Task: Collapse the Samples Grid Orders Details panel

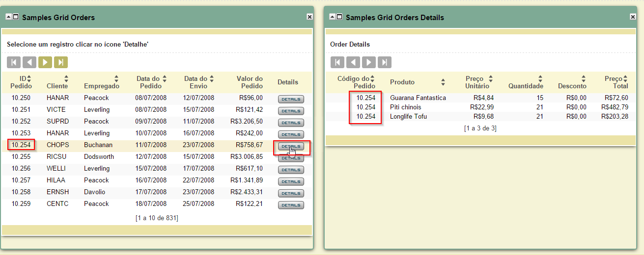Action: (332, 17)
